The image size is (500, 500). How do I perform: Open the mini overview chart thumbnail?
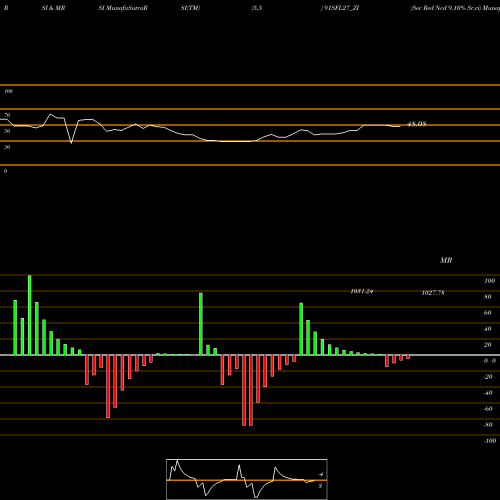[247, 479]
